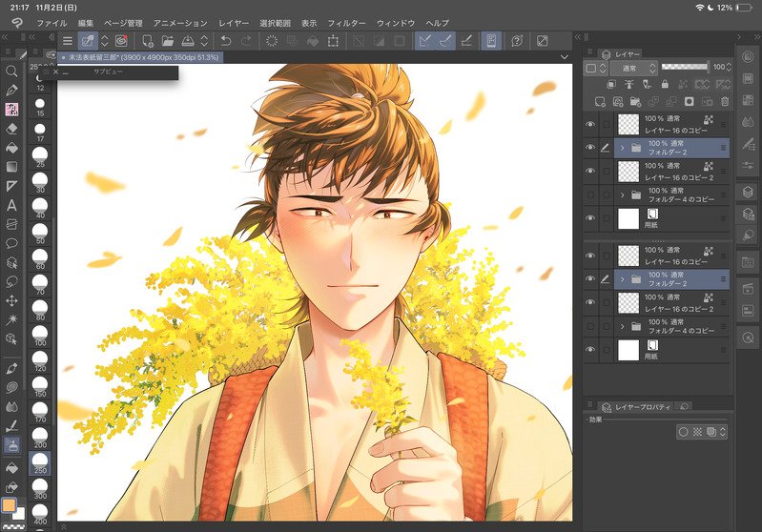Open the Help question-mark icon in command bar
The width and height of the screenshot is (762, 532).
point(517,41)
